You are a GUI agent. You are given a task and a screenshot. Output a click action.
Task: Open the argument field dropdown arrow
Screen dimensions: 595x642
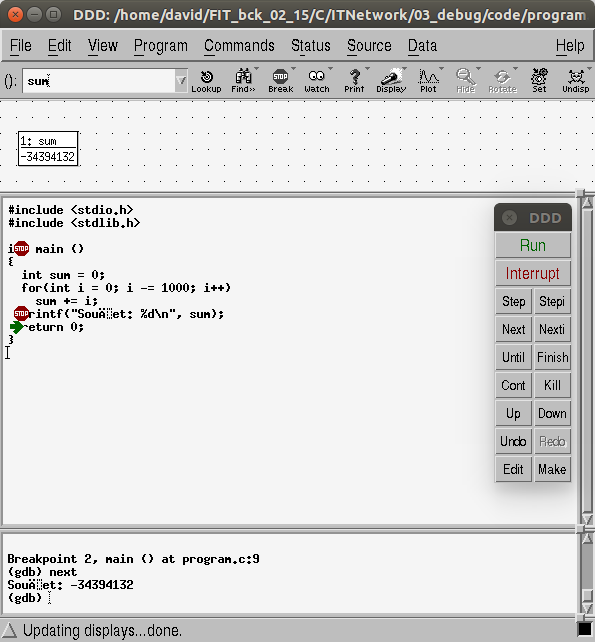coord(181,81)
